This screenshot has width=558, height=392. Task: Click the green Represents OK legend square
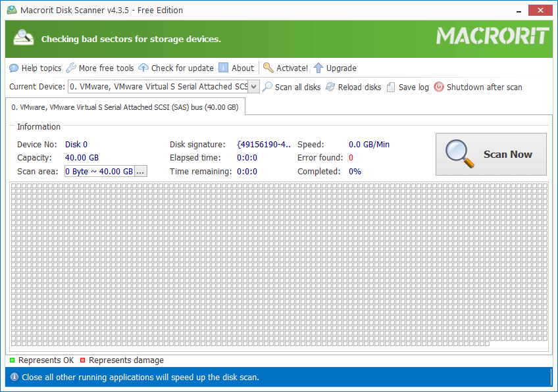(12, 360)
